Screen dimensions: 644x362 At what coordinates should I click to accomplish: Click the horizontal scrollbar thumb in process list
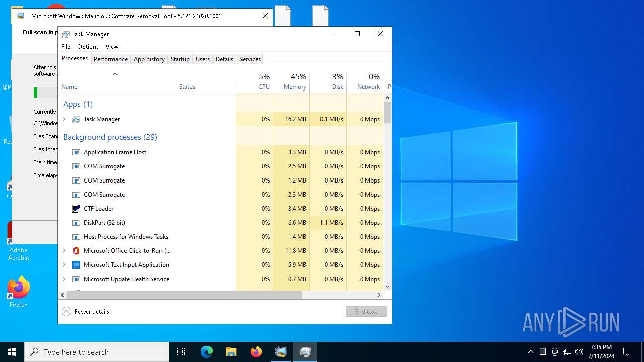[184, 295]
